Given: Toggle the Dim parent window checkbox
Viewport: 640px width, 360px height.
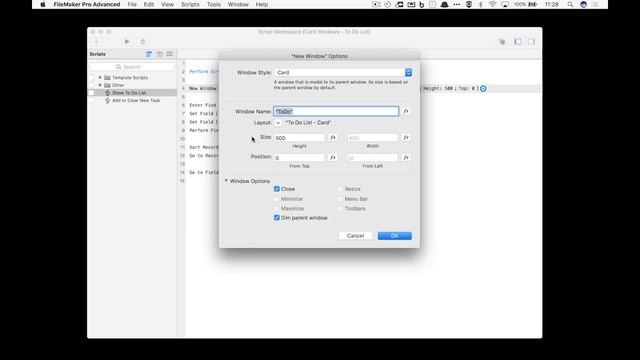Looking at the screenshot, I should point(277,218).
